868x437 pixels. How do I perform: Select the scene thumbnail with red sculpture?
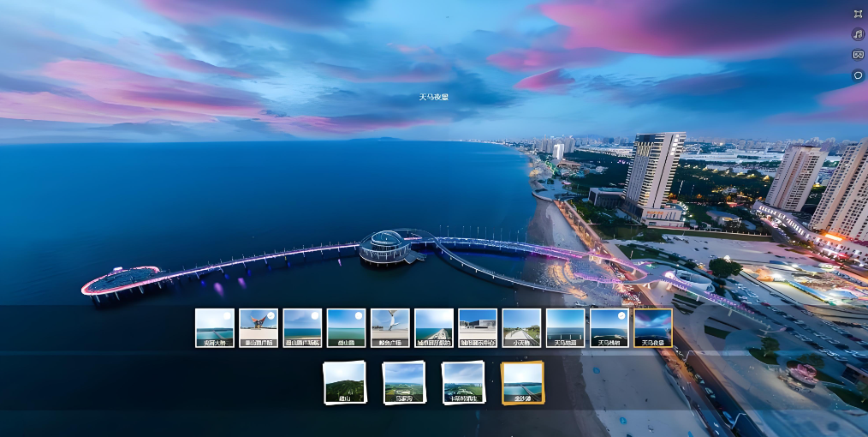point(258,327)
